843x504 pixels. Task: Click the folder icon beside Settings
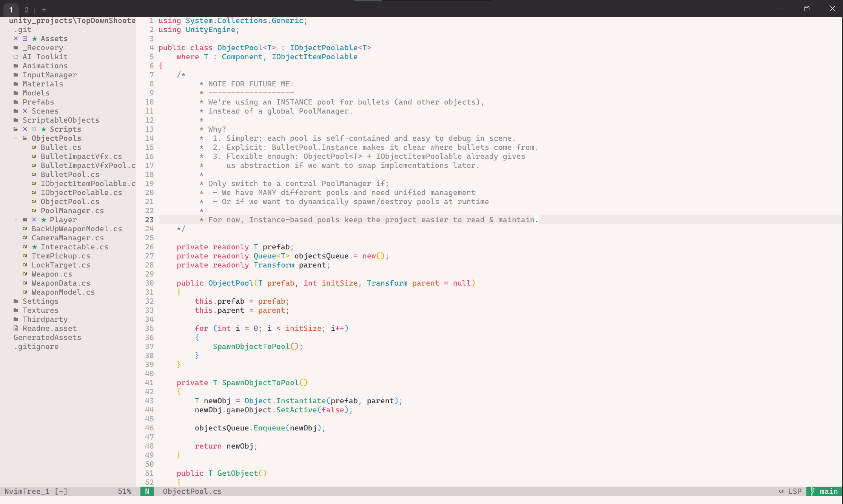[x=16, y=301]
